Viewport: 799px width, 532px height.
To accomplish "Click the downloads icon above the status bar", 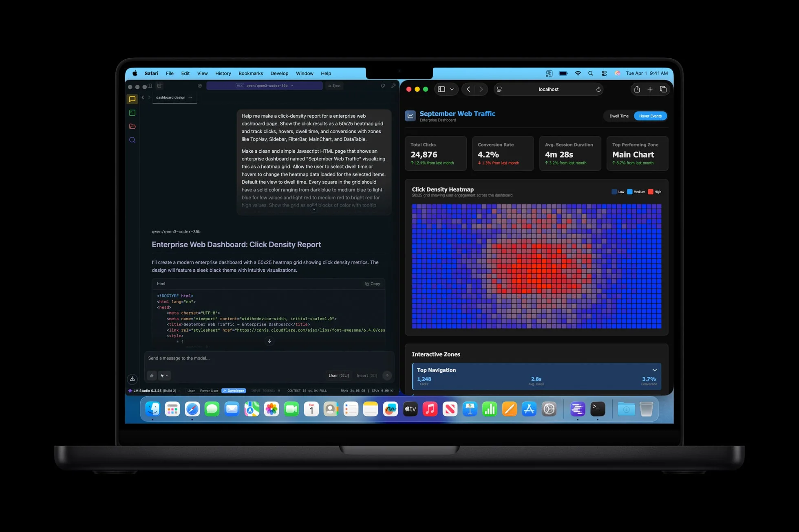I will [132, 379].
